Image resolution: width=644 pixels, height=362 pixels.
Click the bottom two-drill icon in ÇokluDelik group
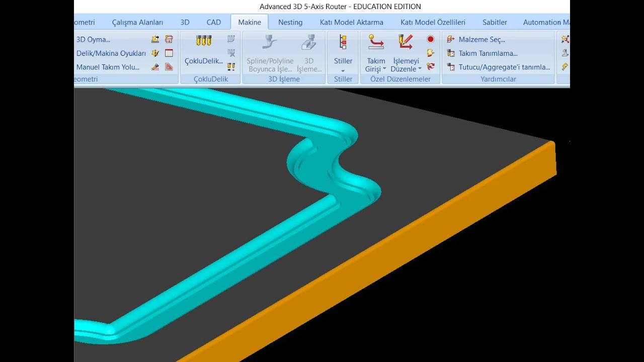231,66
